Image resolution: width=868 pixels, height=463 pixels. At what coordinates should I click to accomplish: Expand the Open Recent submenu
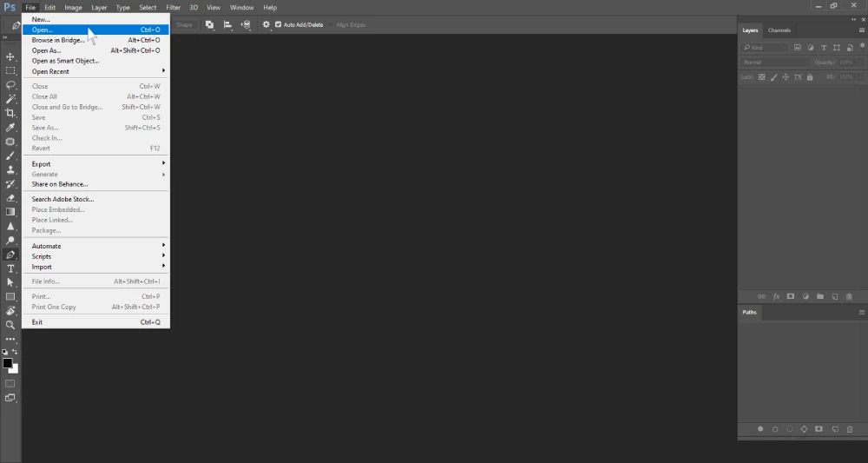pyautogui.click(x=95, y=71)
